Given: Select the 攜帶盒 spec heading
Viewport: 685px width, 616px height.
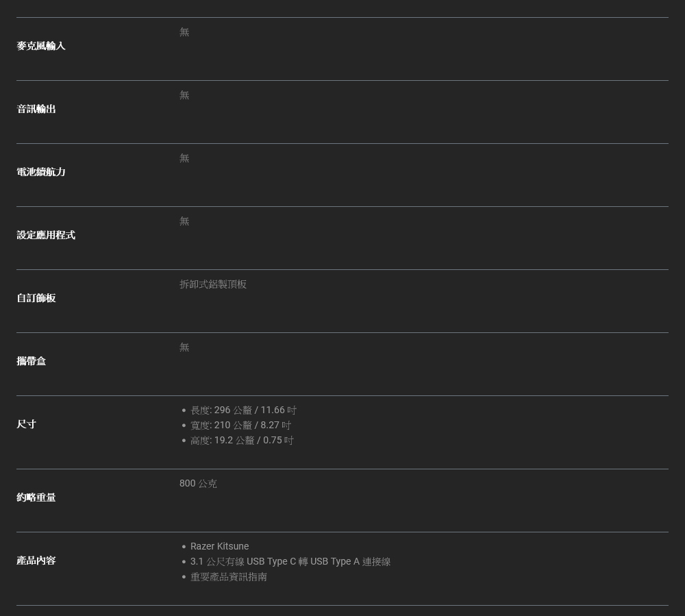Looking at the screenshot, I should point(32,361).
